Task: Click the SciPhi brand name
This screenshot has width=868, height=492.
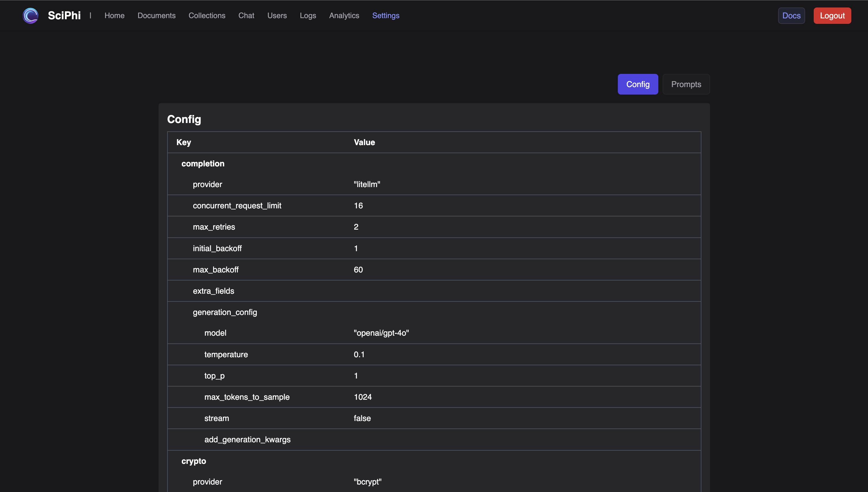Action: coord(64,16)
